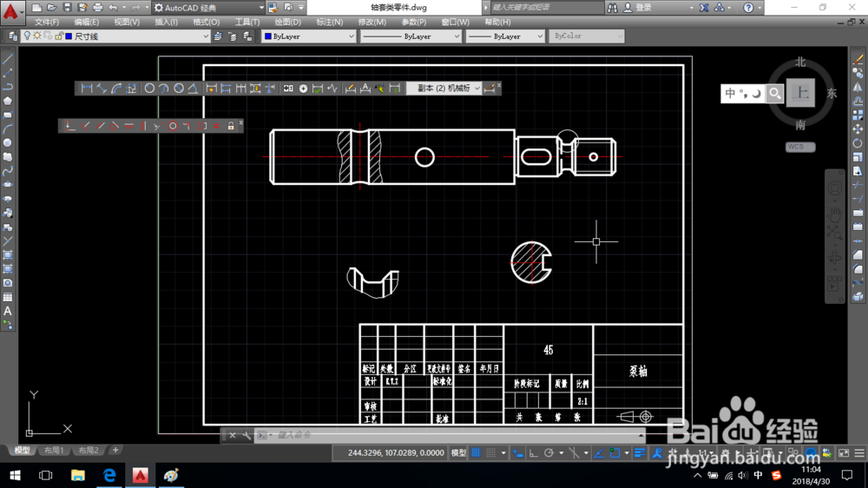Image resolution: width=868 pixels, height=488 pixels.
Task: Apply the Parallel geometric constraint
Action: tap(100, 126)
